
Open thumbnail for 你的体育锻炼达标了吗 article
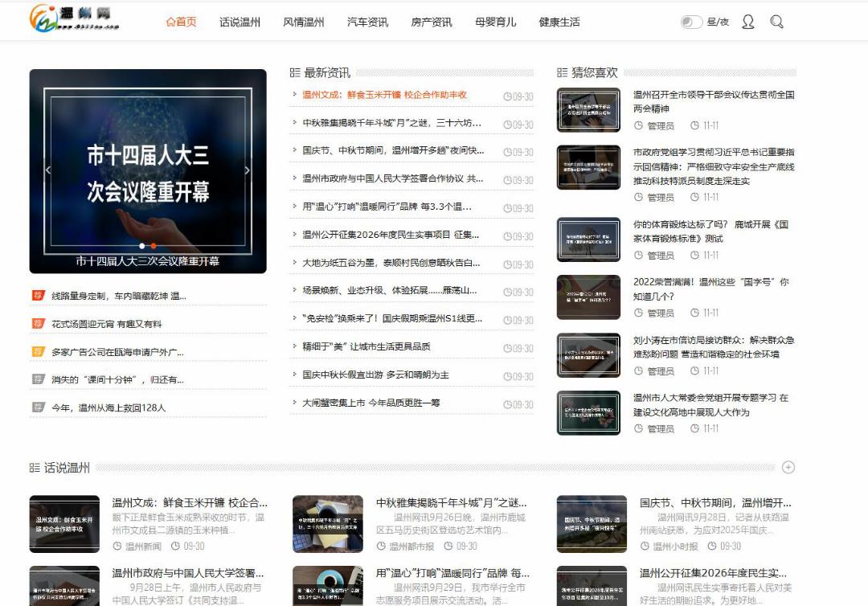click(x=588, y=240)
